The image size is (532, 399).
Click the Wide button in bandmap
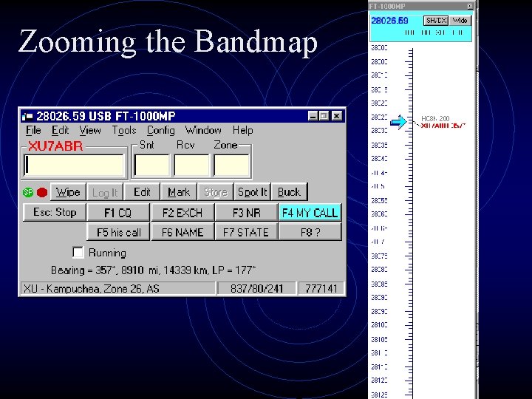coord(460,21)
